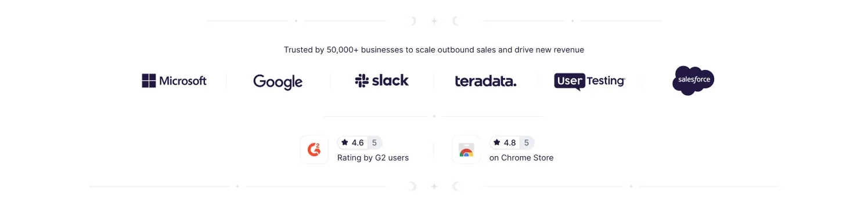Click the Slack hashtag symbol
Viewport: 868px width, 209px height.
click(362, 81)
